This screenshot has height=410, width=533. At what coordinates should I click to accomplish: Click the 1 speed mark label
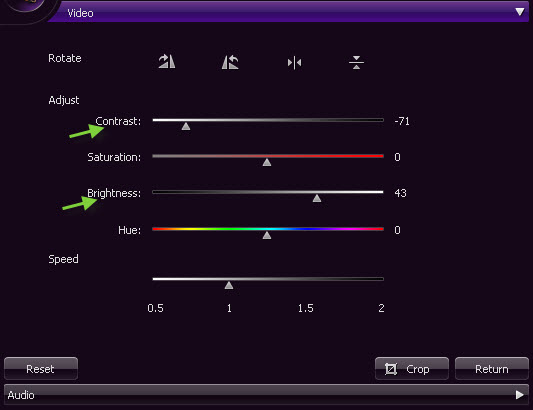click(x=229, y=308)
